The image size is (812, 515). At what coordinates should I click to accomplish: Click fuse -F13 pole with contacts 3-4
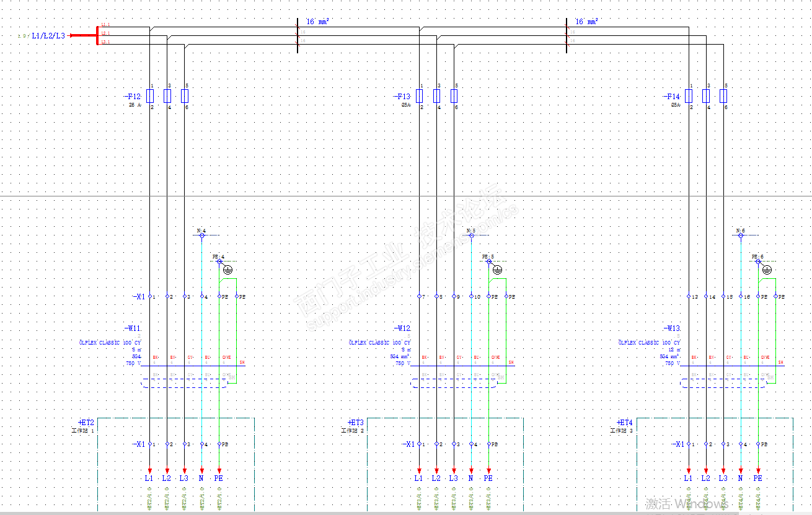436,96
